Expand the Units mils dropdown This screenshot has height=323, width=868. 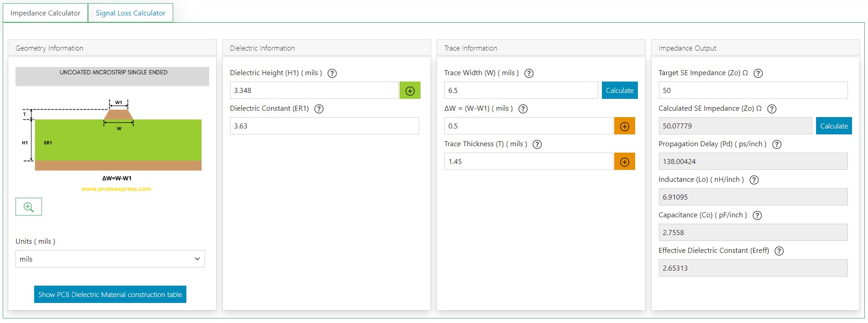coord(110,259)
